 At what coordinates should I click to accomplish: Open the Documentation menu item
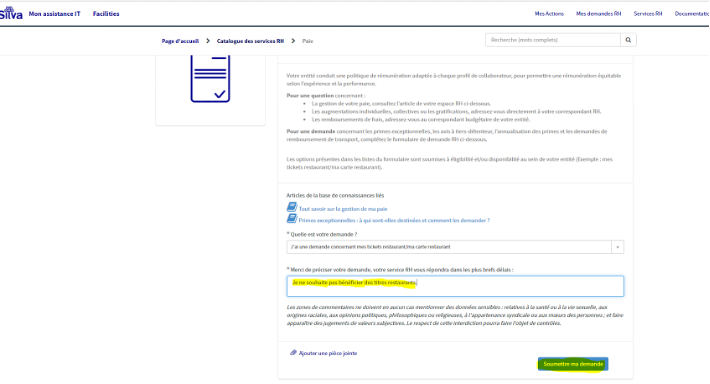pos(692,14)
